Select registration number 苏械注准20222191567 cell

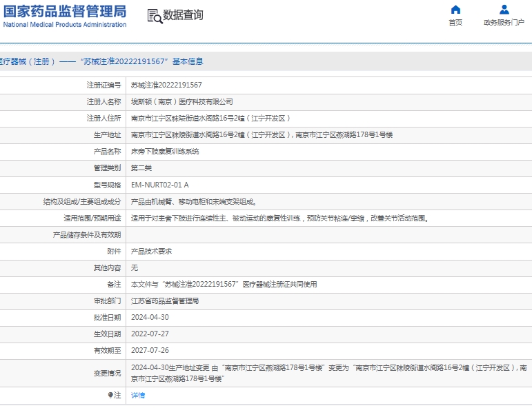[x=166, y=85]
